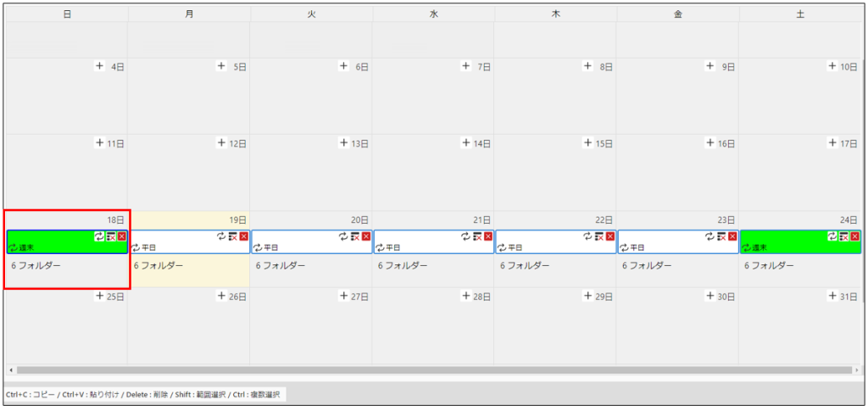Click the plus icon on 13日
The height and width of the screenshot is (410, 868).
point(344,143)
